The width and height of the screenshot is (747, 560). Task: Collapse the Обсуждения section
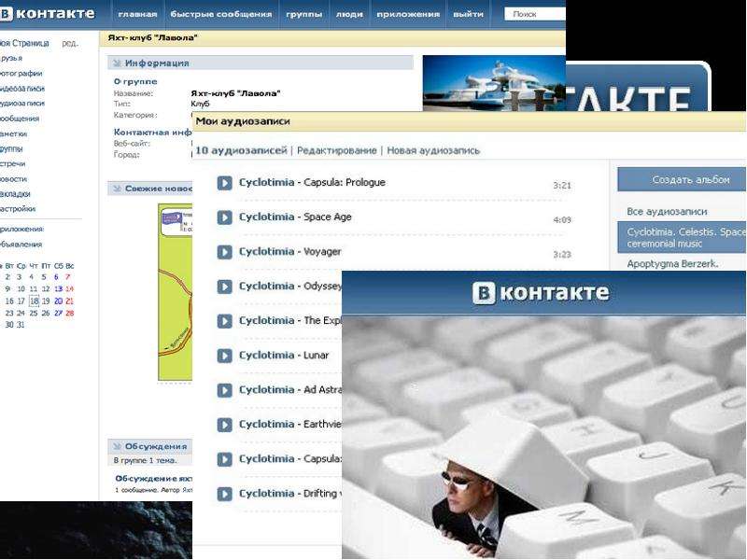[x=117, y=446]
